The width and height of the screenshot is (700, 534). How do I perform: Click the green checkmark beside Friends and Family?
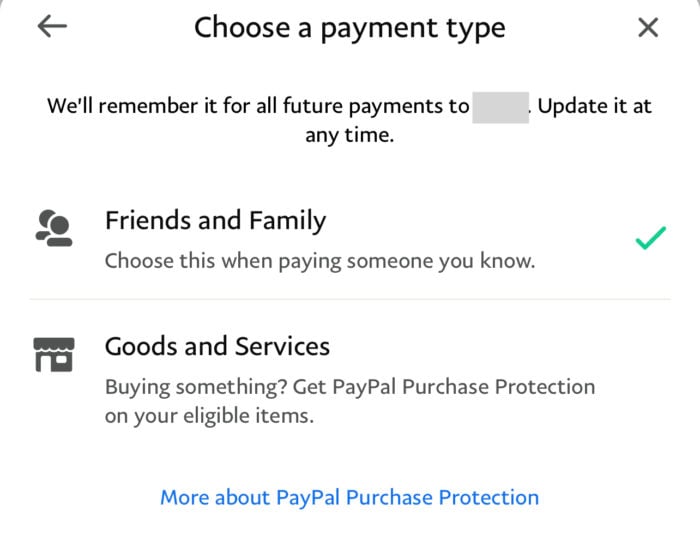point(650,238)
